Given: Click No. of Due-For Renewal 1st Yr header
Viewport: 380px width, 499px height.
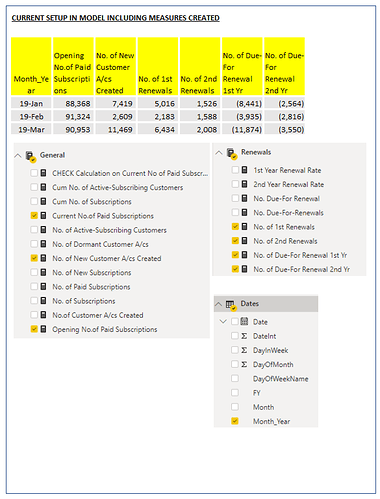Looking at the screenshot, I should pyautogui.click(x=242, y=66).
